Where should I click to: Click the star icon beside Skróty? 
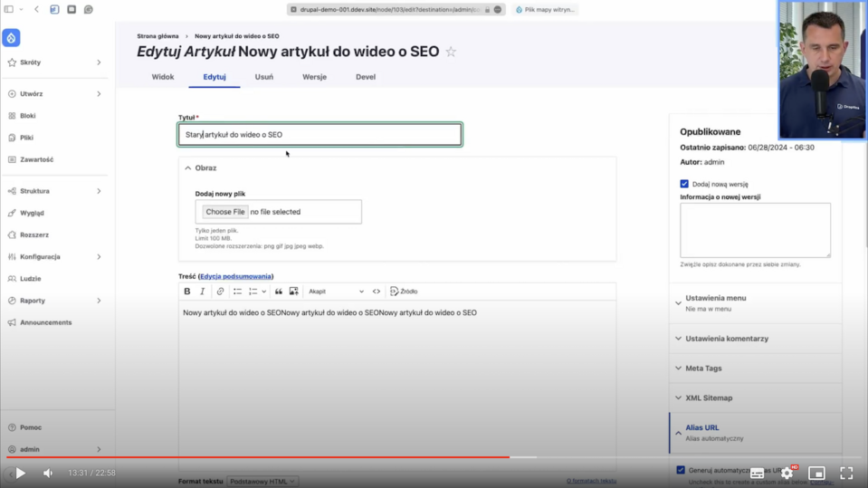(x=12, y=62)
